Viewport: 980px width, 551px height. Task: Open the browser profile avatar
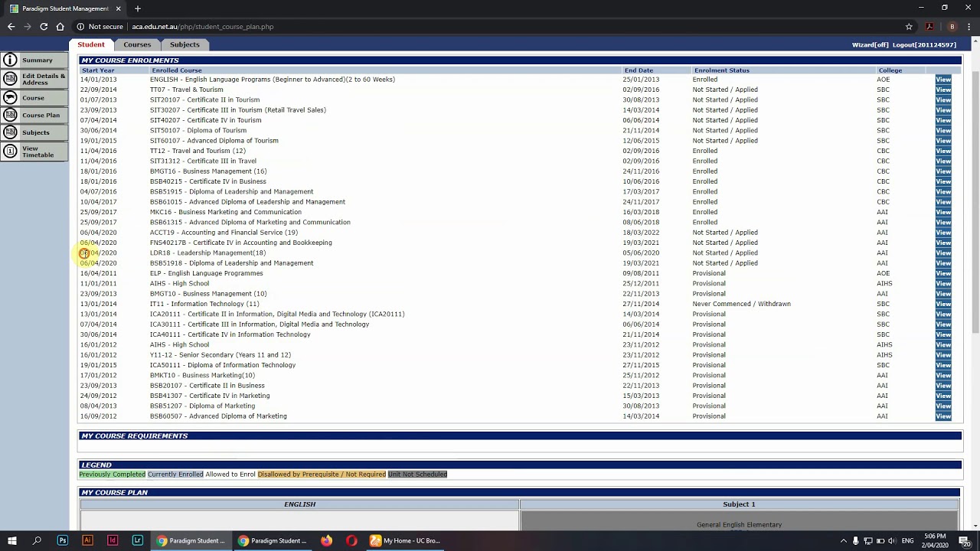coord(952,27)
